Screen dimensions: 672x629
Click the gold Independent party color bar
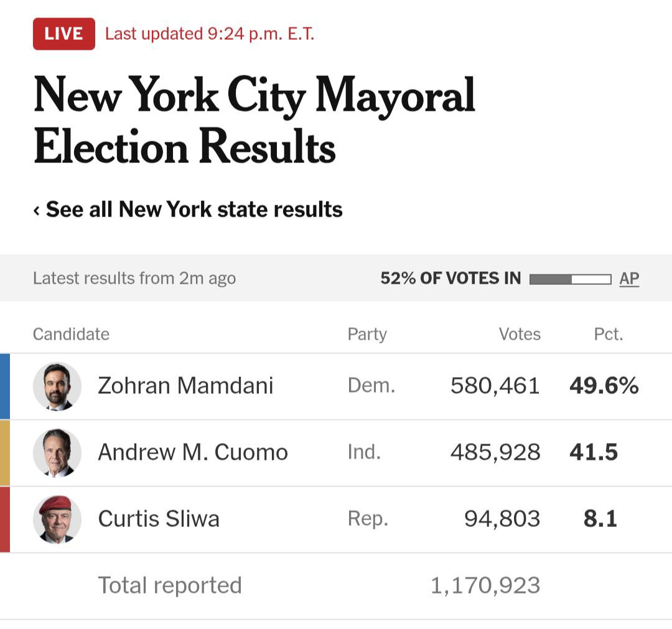[4, 453]
